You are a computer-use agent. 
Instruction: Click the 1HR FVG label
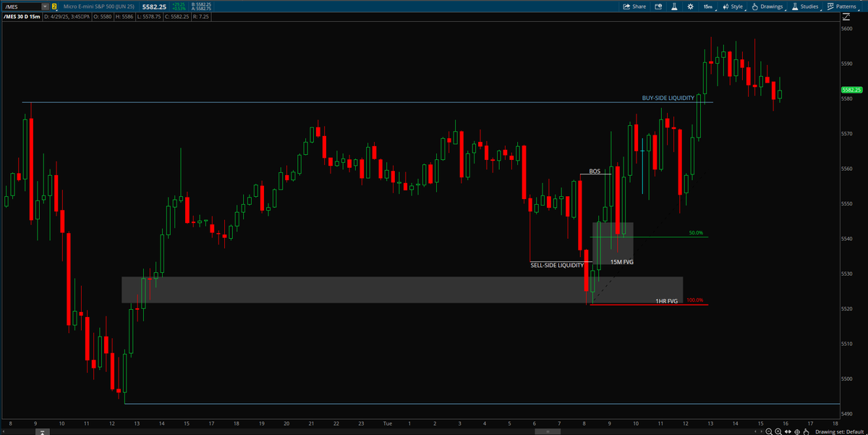click(x=666, y=300)
